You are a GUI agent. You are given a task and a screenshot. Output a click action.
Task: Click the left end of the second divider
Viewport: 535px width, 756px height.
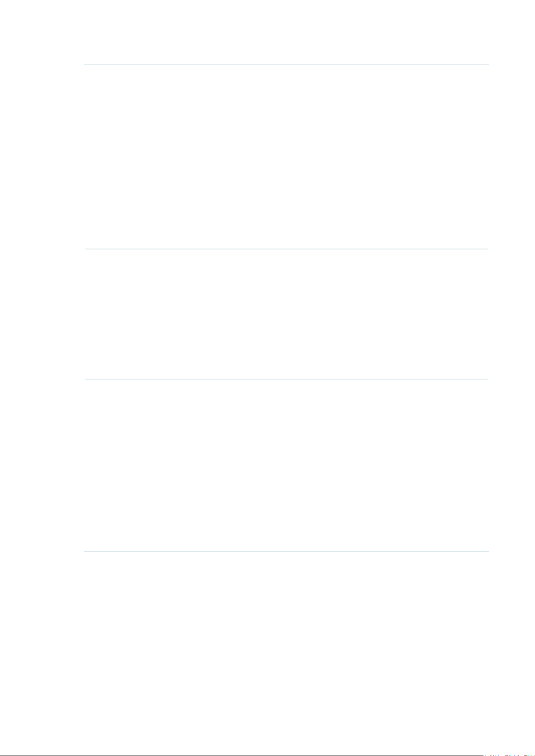(86, 249)
